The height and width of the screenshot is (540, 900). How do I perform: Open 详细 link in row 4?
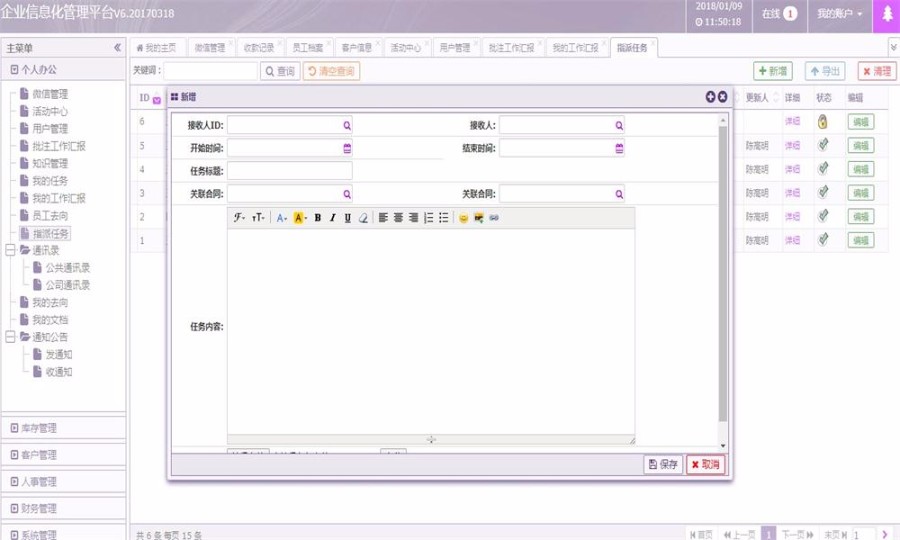click(x=792, y=169)
